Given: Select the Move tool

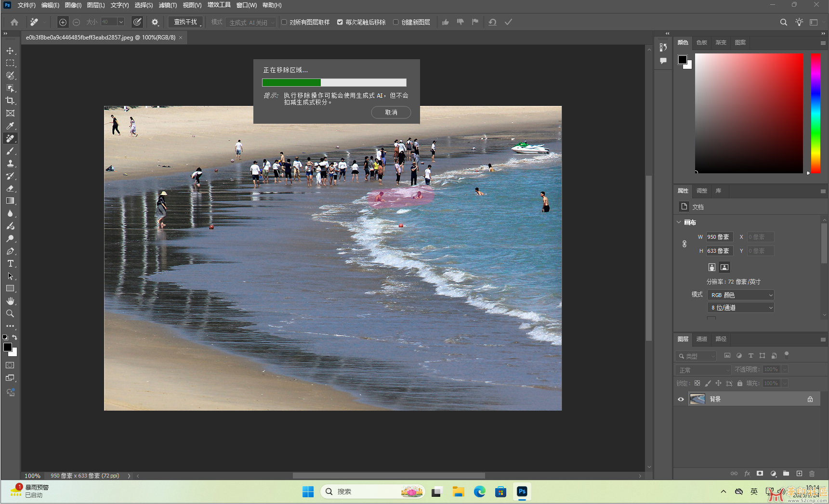Looking at the screenshot, I should coord(10,51).
